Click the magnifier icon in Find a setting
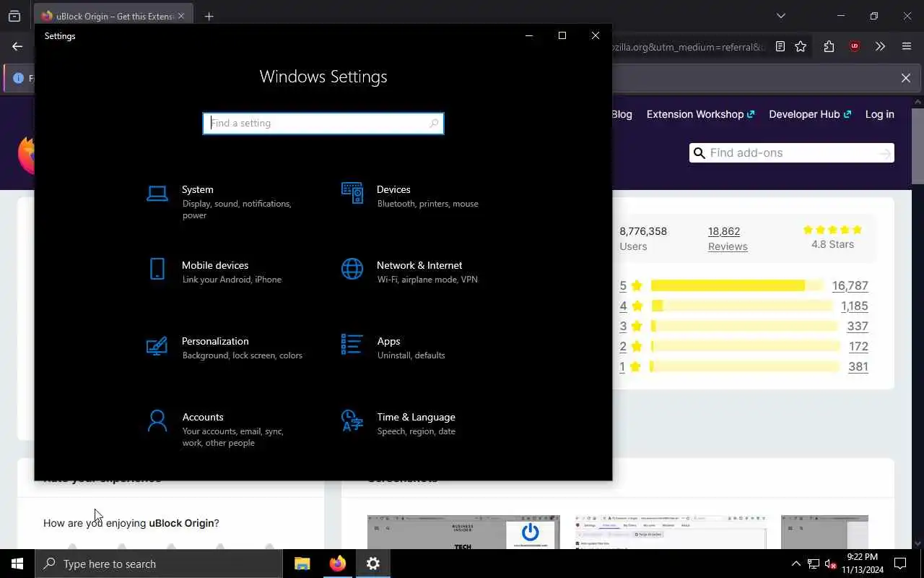Viewport: 924px width, 578px height. click(x=434, y=124)
